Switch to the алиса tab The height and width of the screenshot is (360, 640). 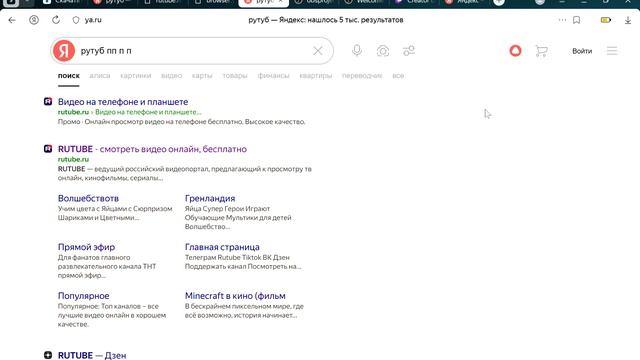100,76
